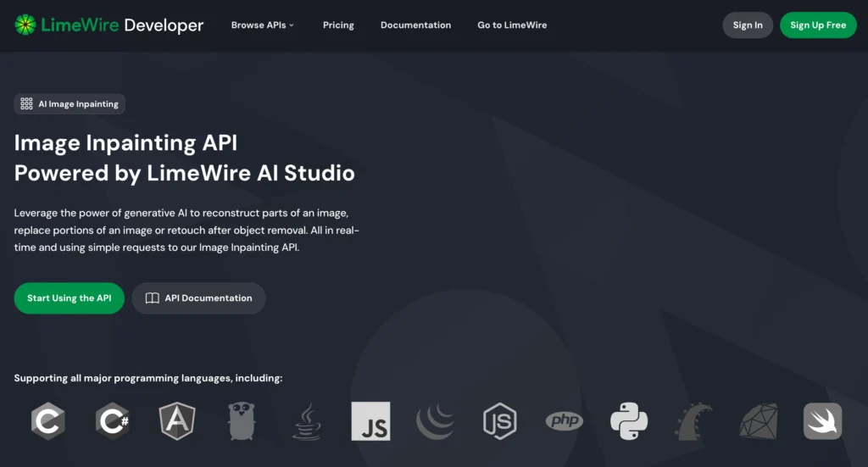Screen dimensions: 868x467
Task: Open Documentation in the top navigation
Action: [x=415, y=25]
